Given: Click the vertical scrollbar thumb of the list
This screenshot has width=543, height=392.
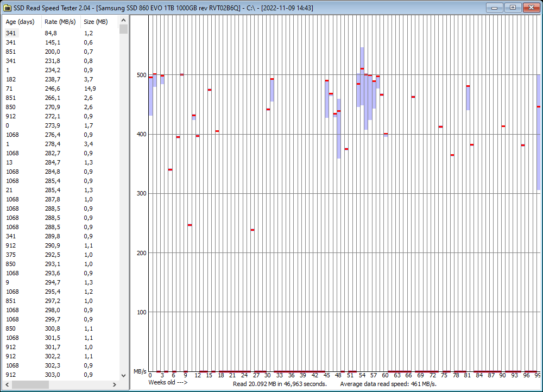Looking at the screenshot, I should coord(123,29).
